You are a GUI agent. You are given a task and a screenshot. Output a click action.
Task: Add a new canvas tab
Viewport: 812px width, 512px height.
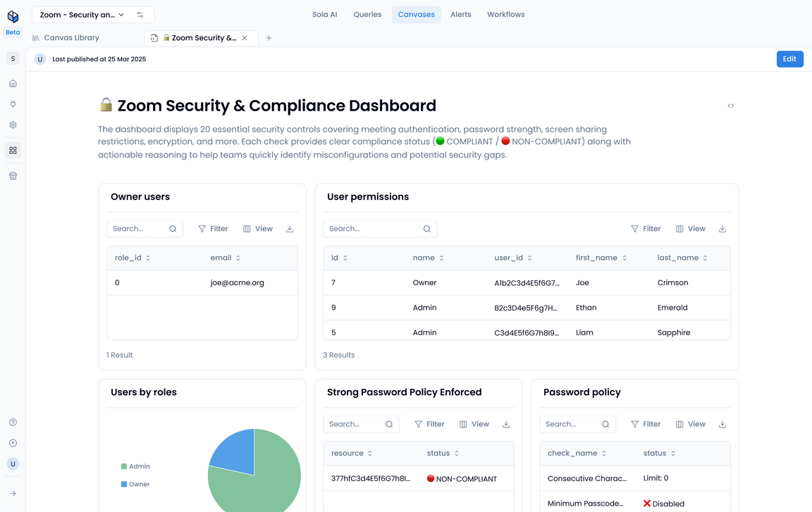pyautogui.click(x=269, y=38)
